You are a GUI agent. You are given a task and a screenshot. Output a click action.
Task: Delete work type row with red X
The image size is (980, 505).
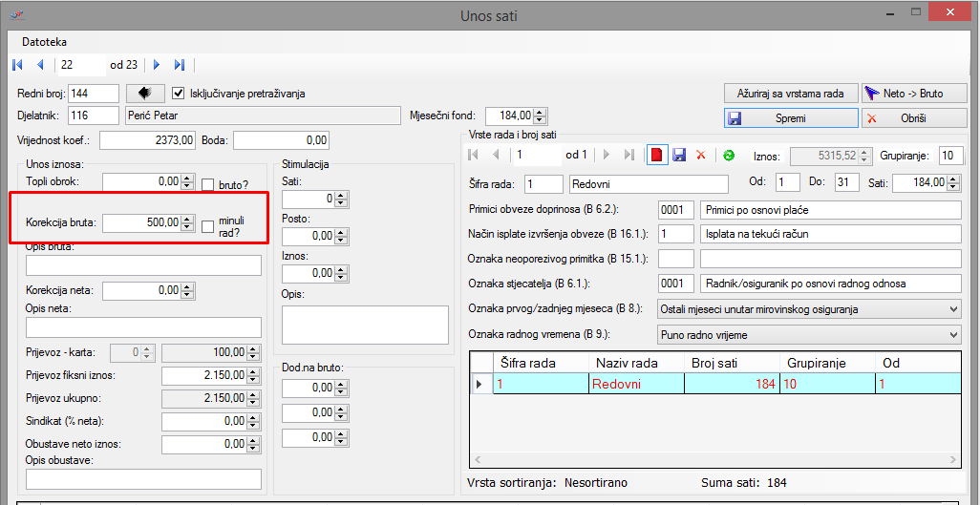coord(701,155)
